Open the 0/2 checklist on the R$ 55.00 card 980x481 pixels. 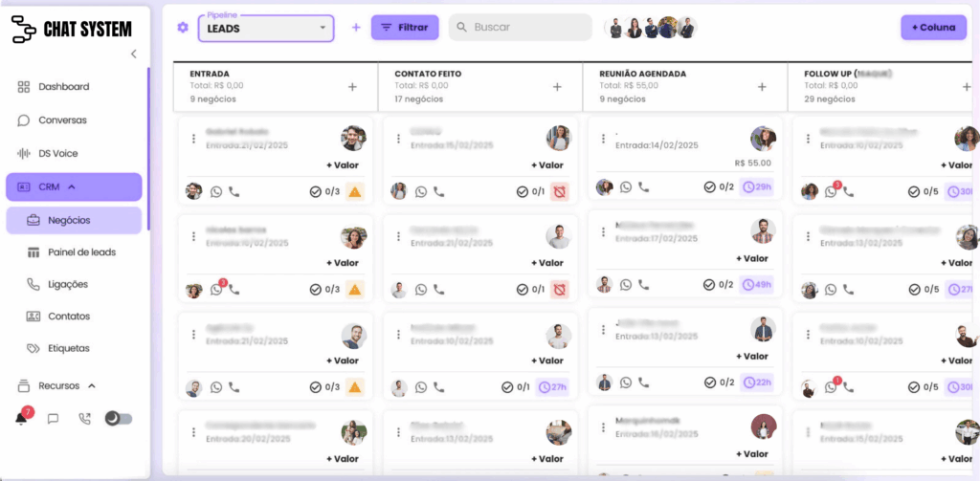tap(719, 186)
